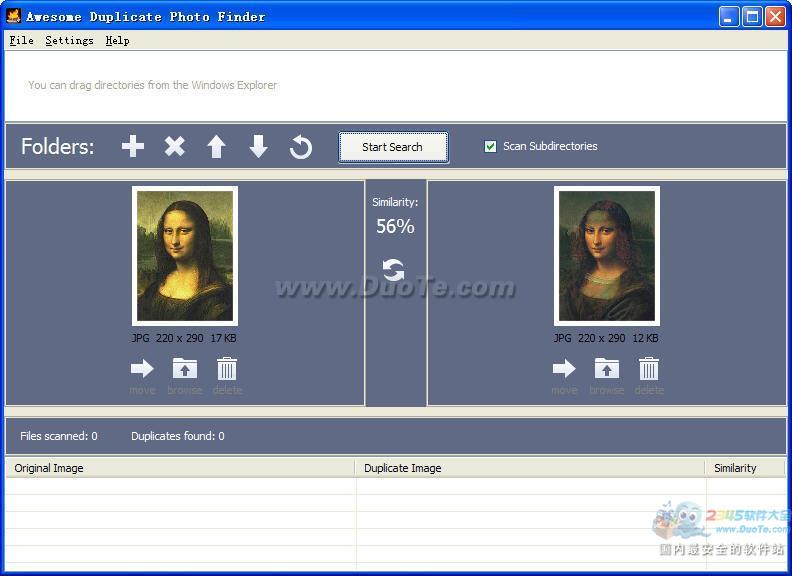Click the 'Files scanned: 0' status text
This screenshot has height=576, width=792.
[x=59, y=436]
